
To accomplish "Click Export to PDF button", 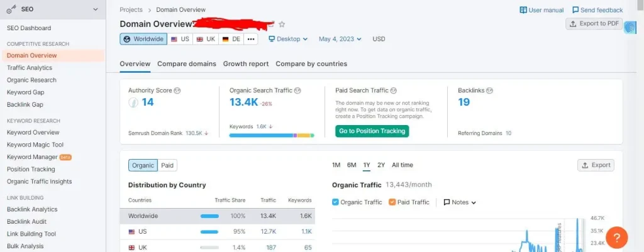I will coord(594,23).
